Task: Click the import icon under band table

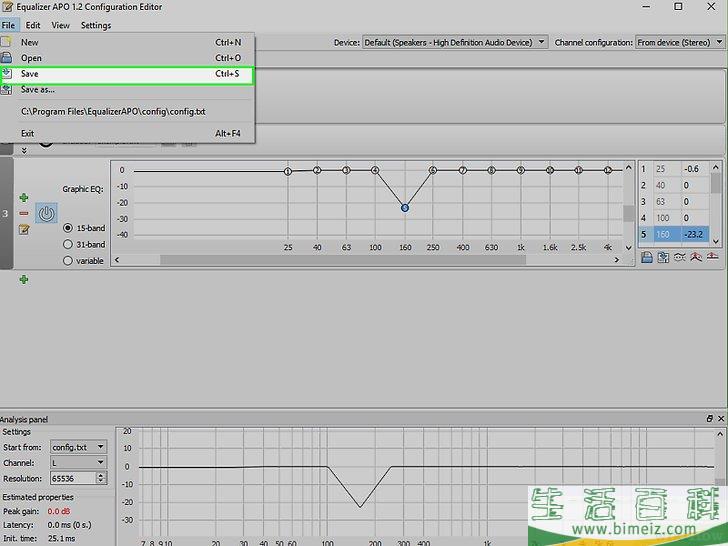Action: tap(647, 257)
